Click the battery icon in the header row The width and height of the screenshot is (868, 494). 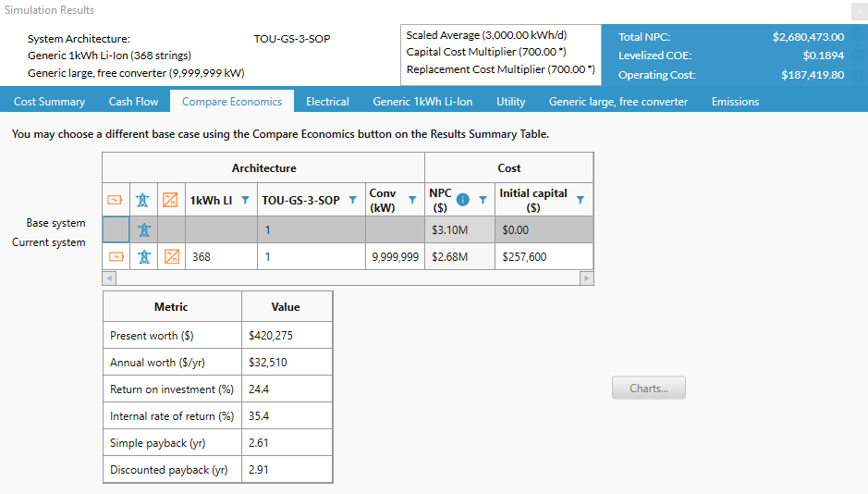pyautogui.click(x=116, y=200)
